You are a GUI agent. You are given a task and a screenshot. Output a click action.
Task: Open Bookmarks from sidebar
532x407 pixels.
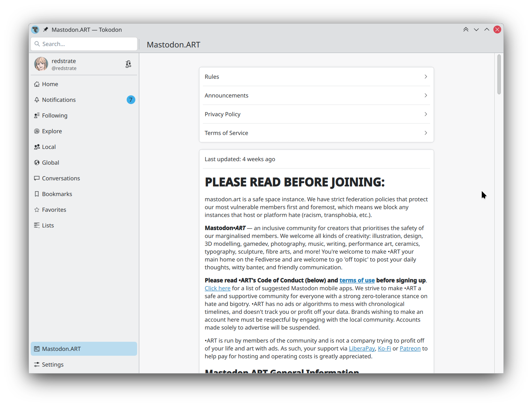click(84, 194)
